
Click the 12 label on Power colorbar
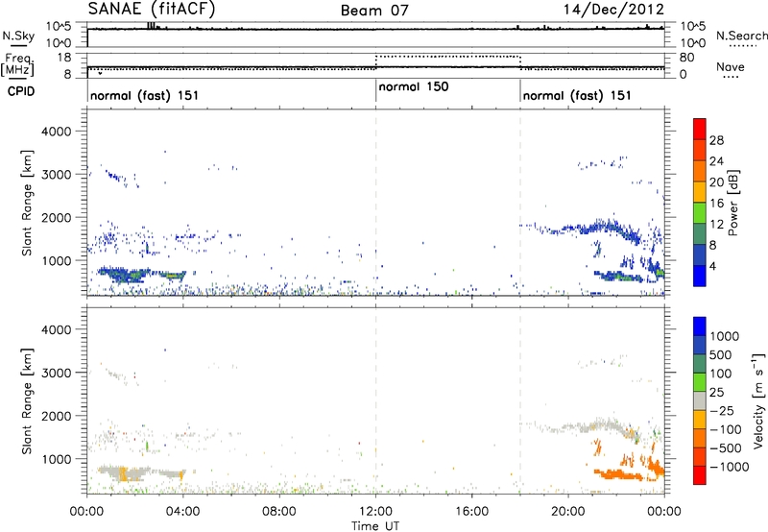coord(716,225)
